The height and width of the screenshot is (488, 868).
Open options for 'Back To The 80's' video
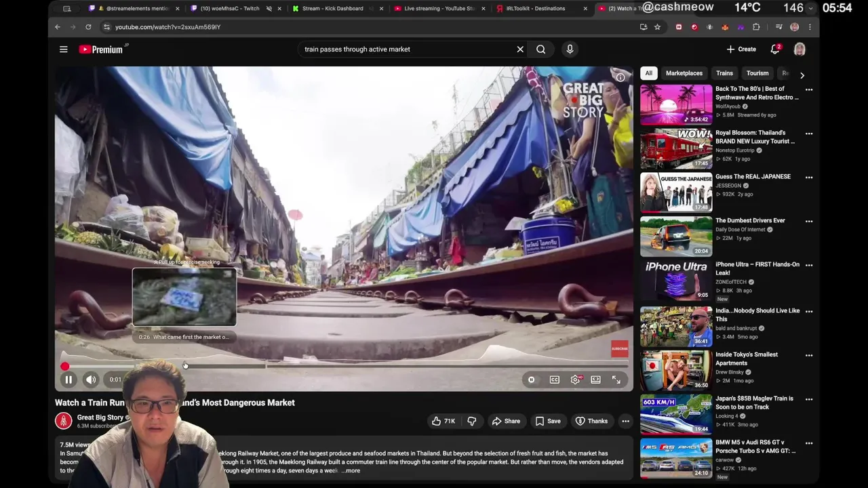click(x=808, y=89)
